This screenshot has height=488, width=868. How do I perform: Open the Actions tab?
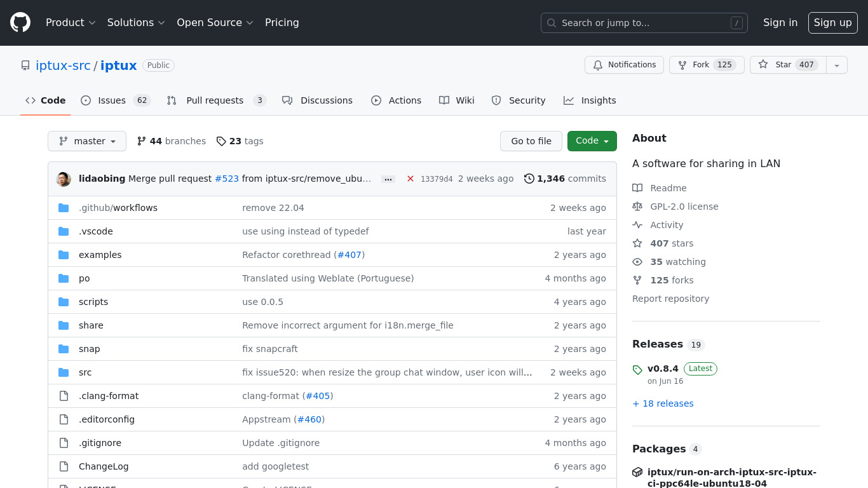(x=396, y=100)
